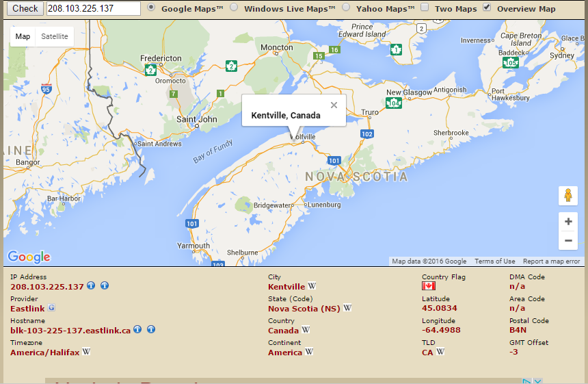
Task: Close the Kentville, Canada info popup
Action: pyautogui.click(x=334, y=105)
